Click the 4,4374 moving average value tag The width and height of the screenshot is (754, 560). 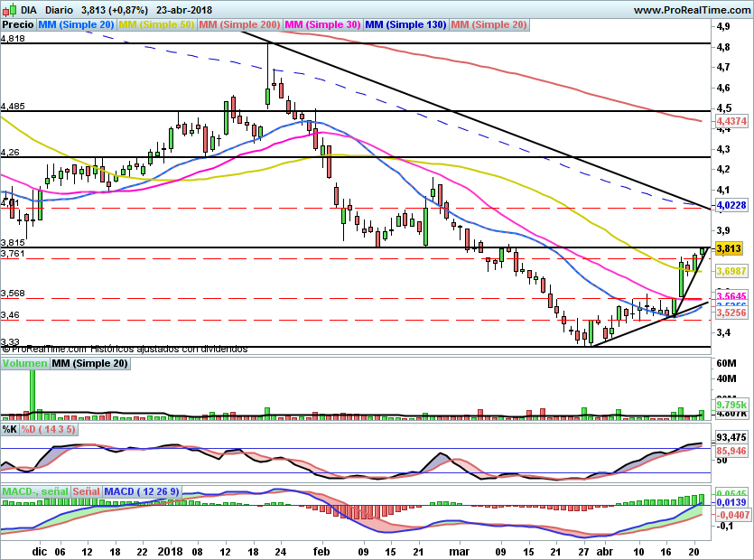point(731,120)
